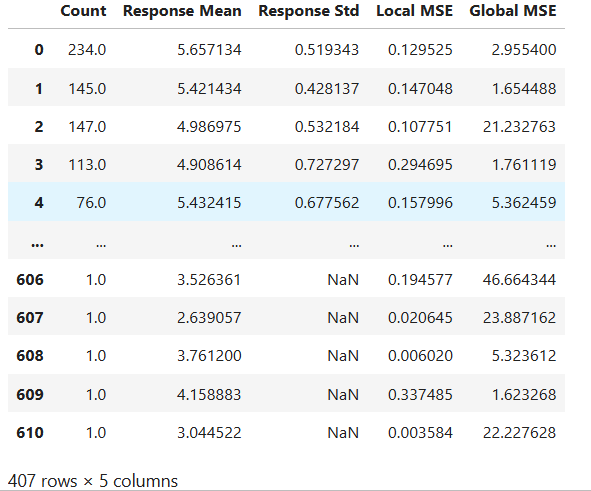The image size is (591, 491).
Task: Click the Local MSE column header
Action: 414,11
